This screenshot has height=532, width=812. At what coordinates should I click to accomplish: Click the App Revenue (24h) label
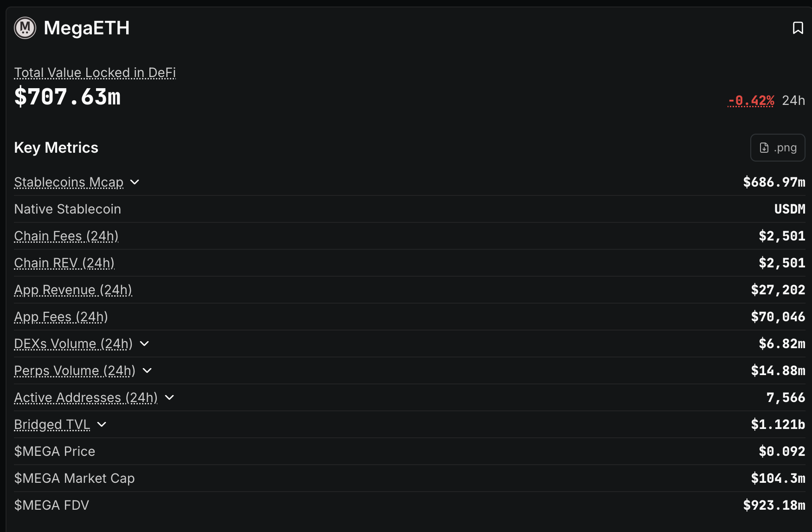tap(73, 290)
